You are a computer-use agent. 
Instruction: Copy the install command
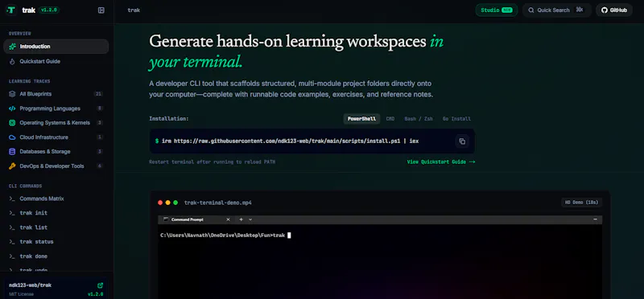(x=462, y=141)
